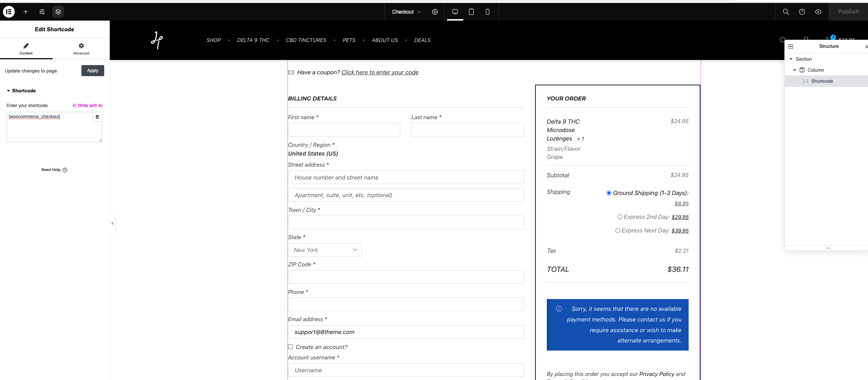Screen dimensions: 868x380
Task: Click the Username field
Action: [x=406, y=370]
